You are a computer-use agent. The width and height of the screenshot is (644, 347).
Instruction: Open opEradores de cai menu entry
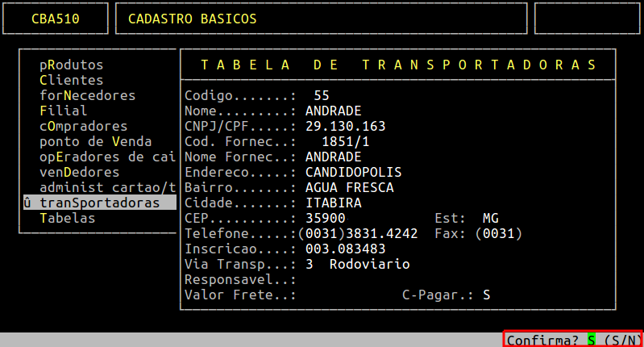[106, 157]
